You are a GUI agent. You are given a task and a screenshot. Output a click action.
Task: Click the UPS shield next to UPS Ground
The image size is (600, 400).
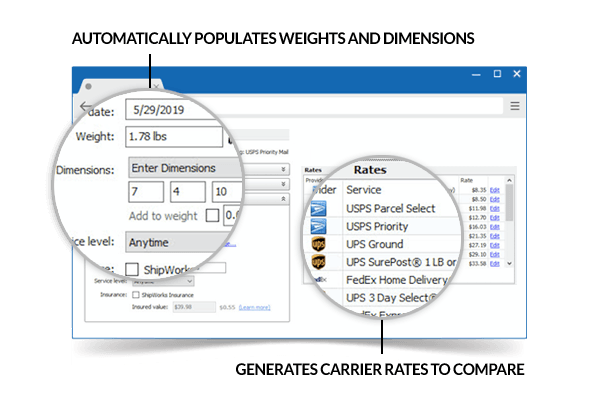click(318, 244)
